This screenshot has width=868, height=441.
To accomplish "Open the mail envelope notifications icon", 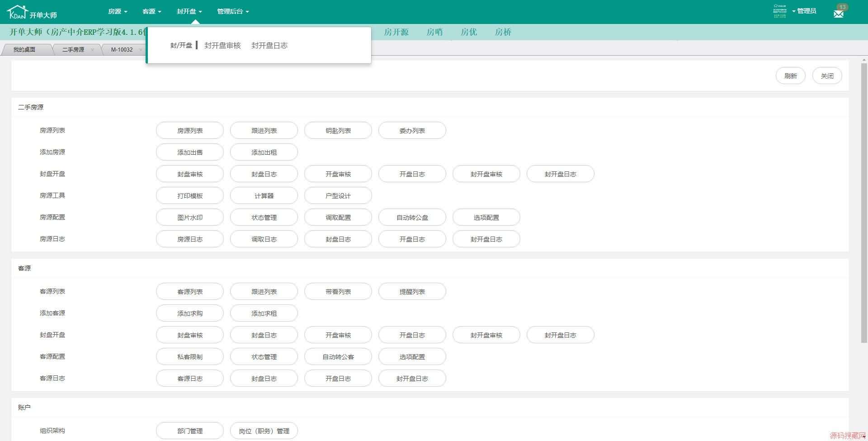I will (x=839, y=14).
